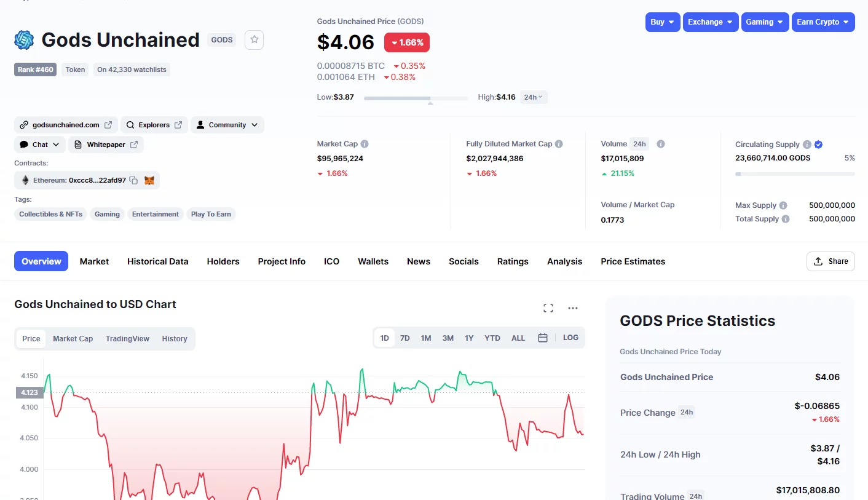Open the Gaming dropdown
Screen dimensions: 868x500
(765, 22)
